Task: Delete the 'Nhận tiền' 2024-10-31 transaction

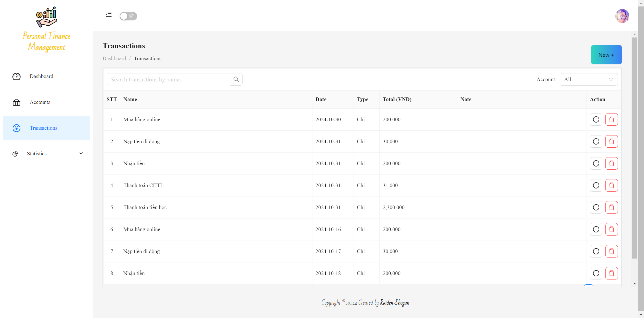Action: click(611, 163)
